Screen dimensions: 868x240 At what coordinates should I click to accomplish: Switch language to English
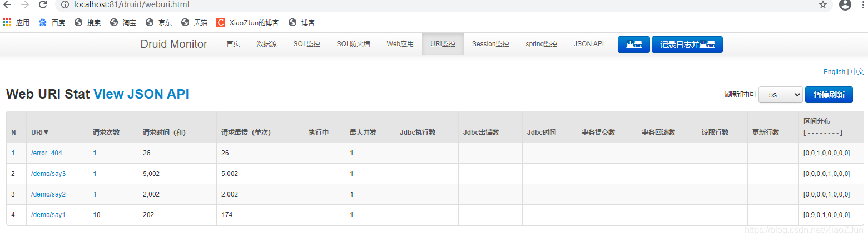834,72
